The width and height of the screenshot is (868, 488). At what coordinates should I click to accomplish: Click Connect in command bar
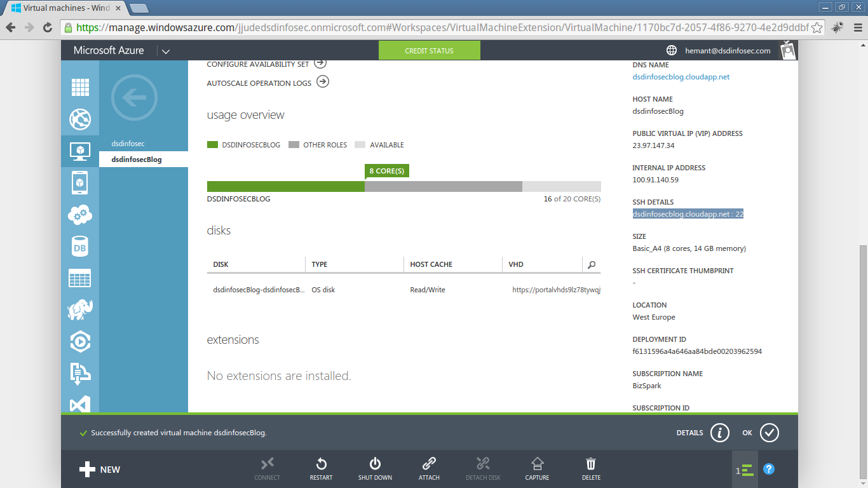tap(267, 469)
